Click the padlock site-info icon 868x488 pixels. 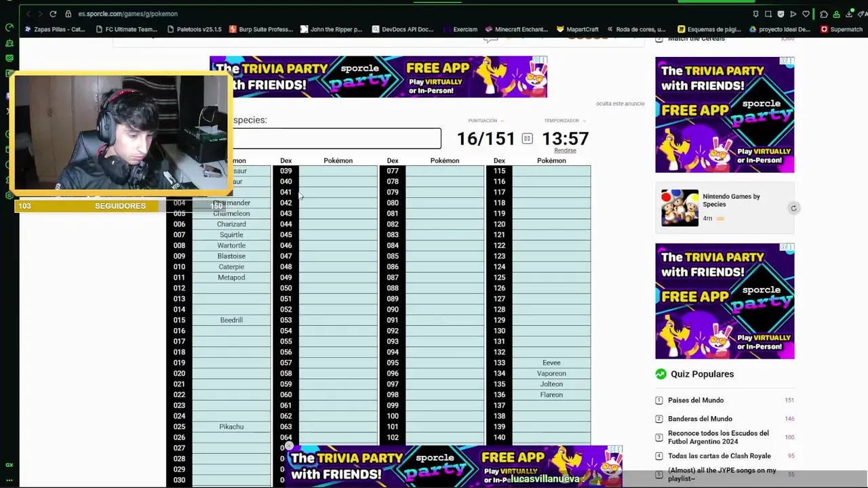point(68,14)
